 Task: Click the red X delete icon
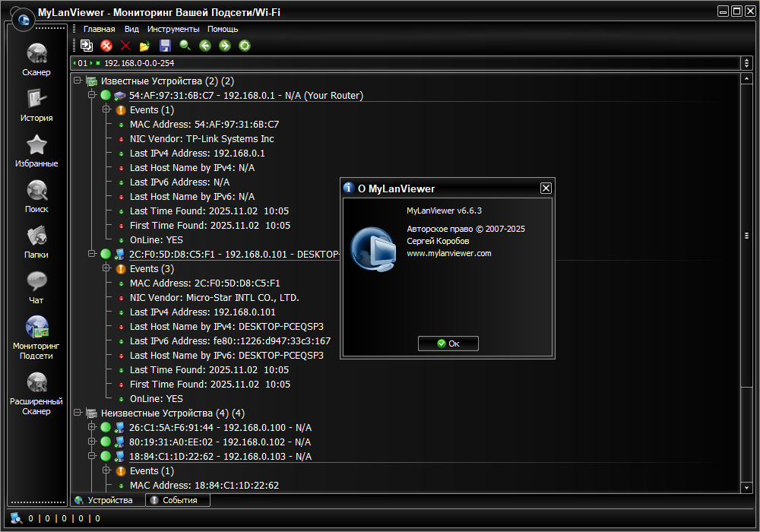pyautogui.click(x=125, y=46)
